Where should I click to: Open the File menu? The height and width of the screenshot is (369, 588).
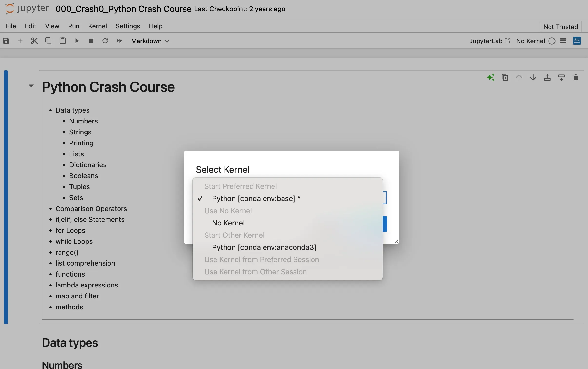click(11, 26)
